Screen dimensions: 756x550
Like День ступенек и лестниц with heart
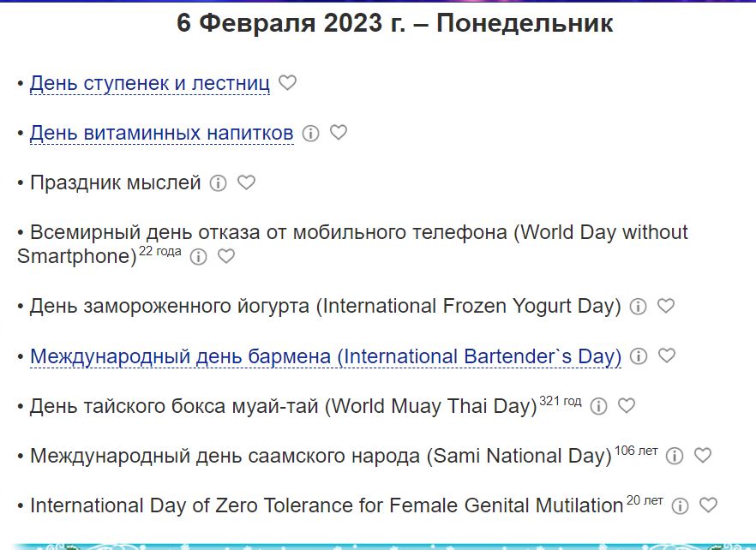(288, 83)
